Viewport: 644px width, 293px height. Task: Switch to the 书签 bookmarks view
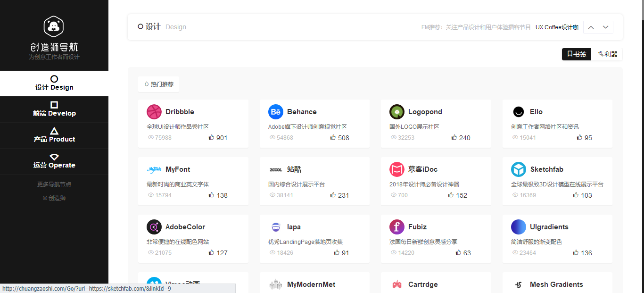pyautogui.click(x=577, y=54)
